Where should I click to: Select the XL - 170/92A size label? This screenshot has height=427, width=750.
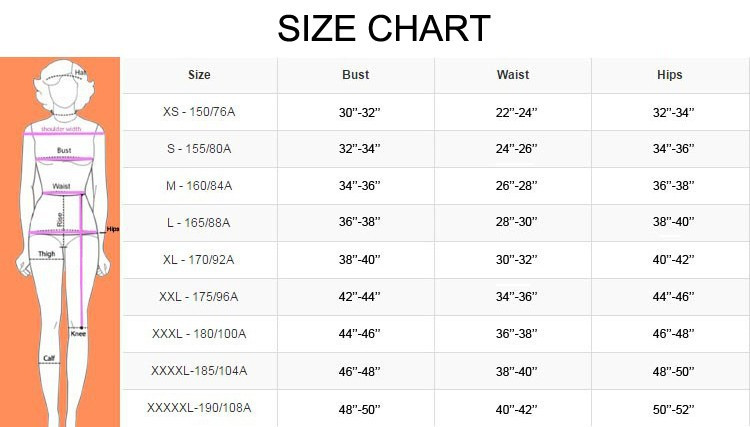coord(199,260)
